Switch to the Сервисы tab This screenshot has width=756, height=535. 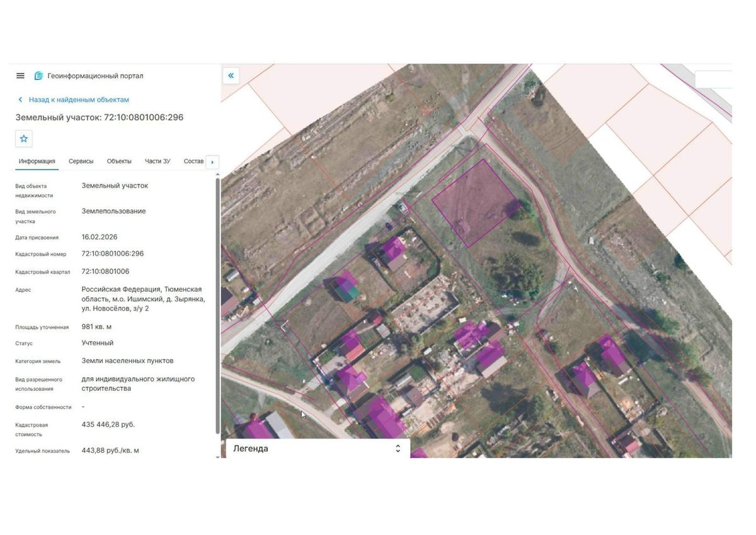point(81,161)
